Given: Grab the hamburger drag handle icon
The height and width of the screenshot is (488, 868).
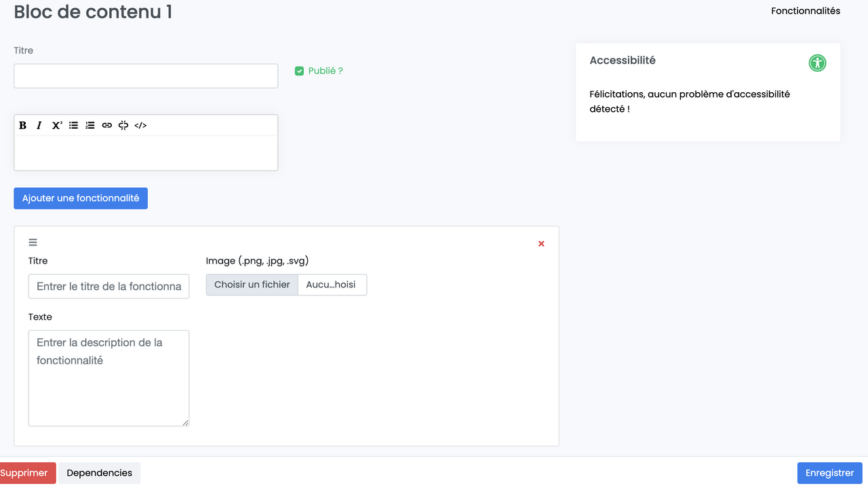Looking at the screenshot, I should pos(33,243).
